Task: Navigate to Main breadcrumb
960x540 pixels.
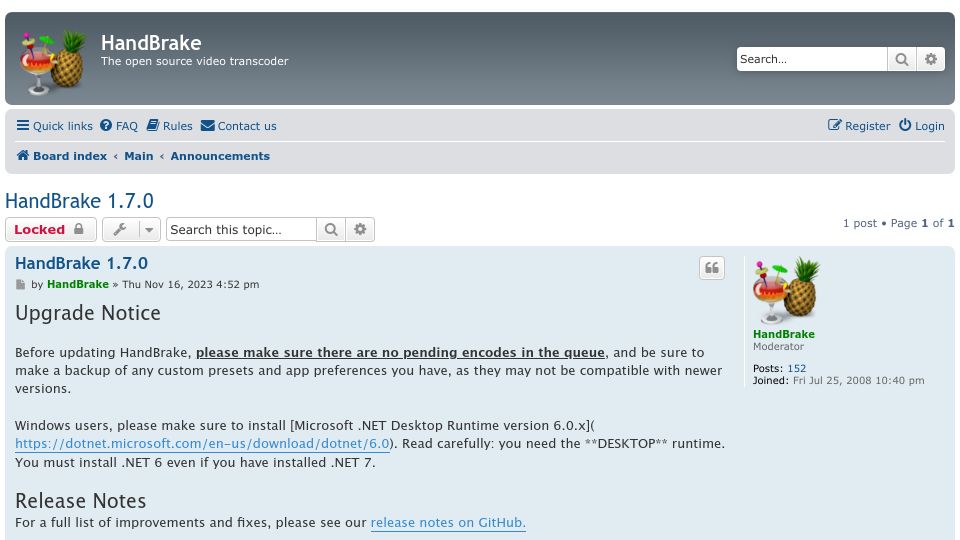Action: pyautogui.click(x=139, y=156)
